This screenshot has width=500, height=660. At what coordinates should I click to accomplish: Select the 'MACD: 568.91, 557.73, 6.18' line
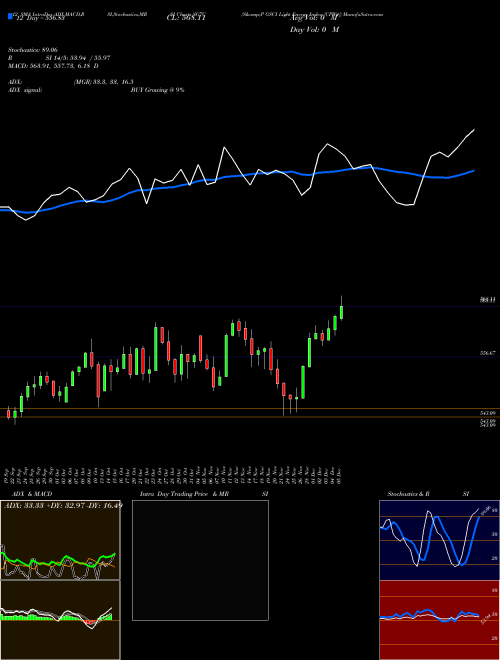[x=53, y=66]
